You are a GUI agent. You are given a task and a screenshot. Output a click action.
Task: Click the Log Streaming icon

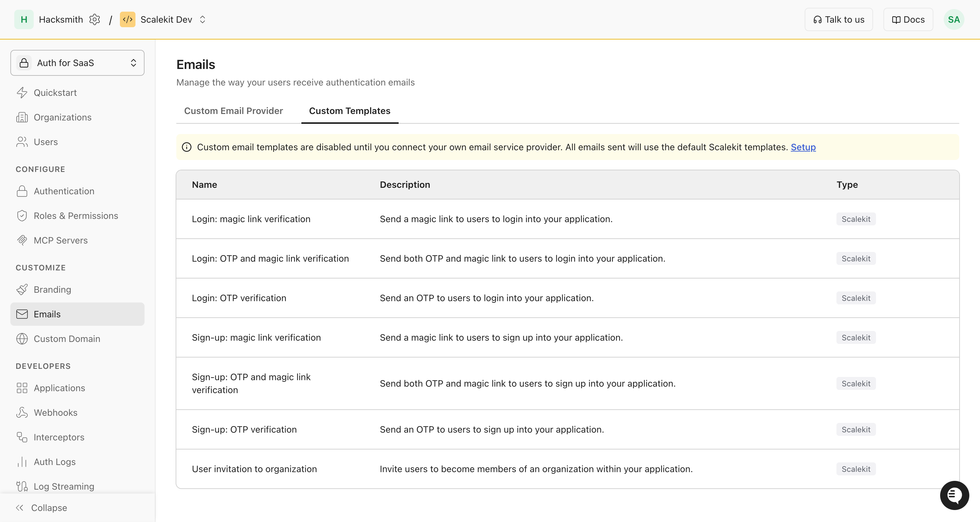pyautogui.click(x=22, y=486)
